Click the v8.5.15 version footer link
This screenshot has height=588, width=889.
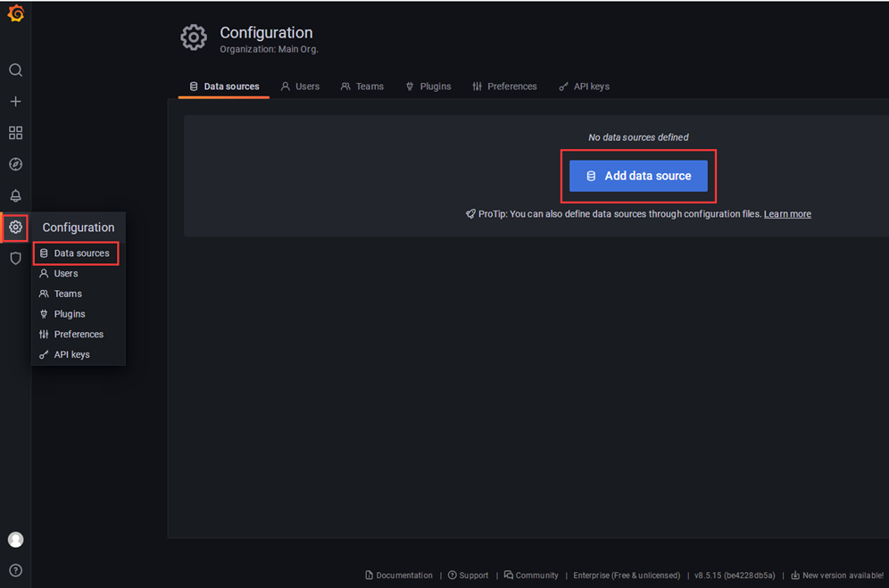click(x=735, y=575)
